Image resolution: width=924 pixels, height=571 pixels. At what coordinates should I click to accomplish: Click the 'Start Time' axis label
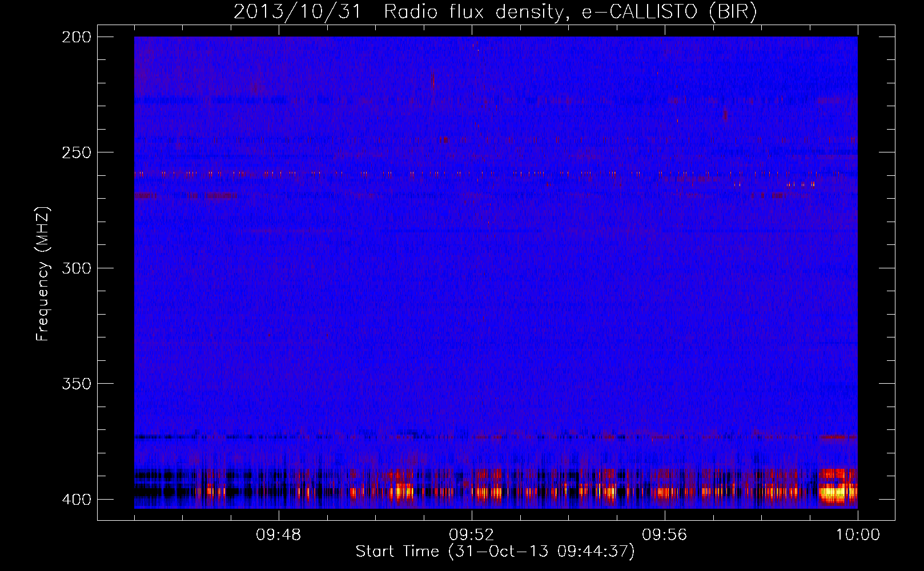coord(495,551)
